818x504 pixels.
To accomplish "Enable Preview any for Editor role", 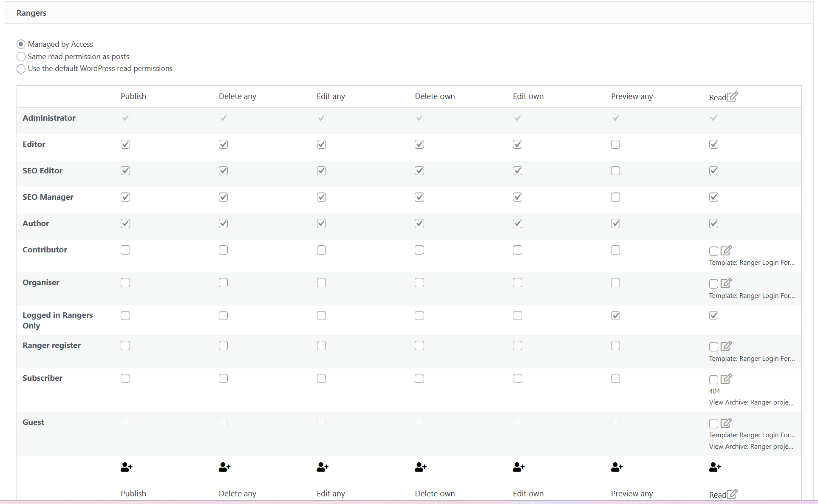I will (615, 144).
